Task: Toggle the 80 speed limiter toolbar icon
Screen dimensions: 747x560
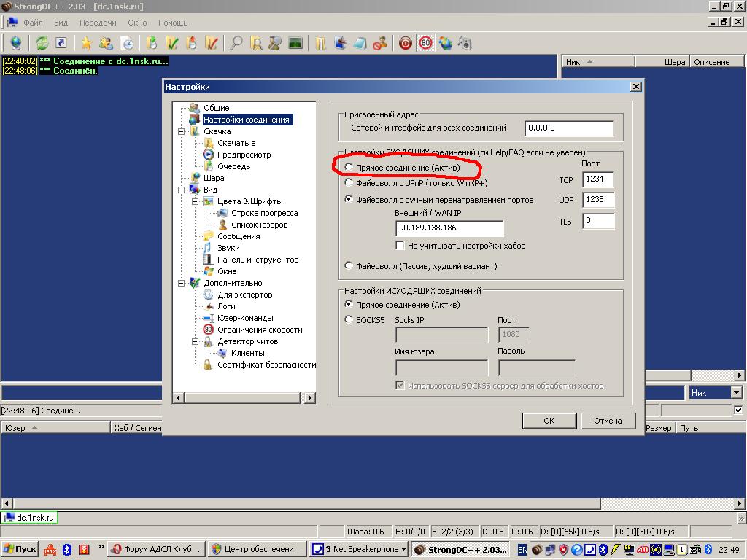Action: [x=425, y=43]
